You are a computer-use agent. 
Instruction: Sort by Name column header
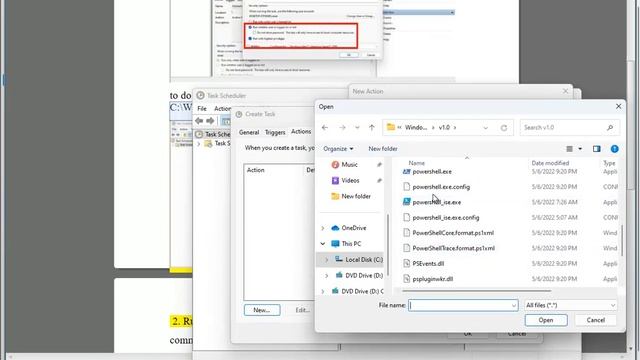[x=416, y=163]
